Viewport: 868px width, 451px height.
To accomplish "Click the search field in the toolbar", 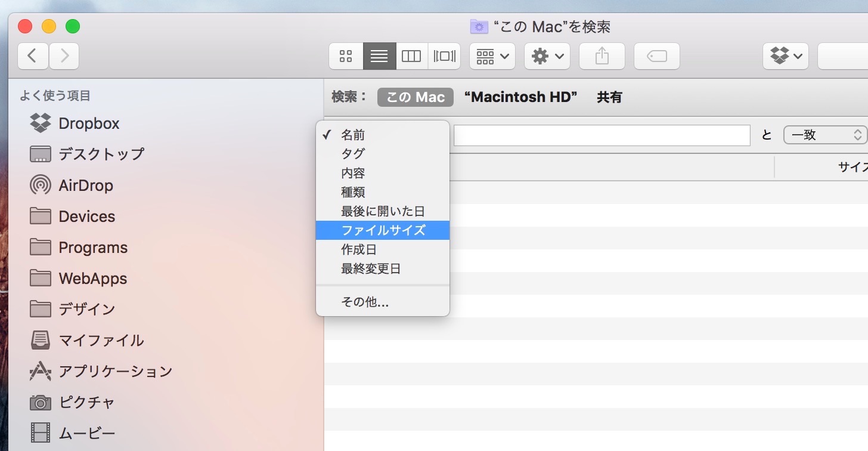I will pyautogui.click(x=842, y=57).
